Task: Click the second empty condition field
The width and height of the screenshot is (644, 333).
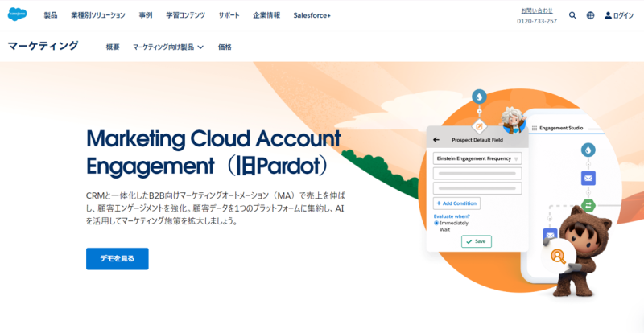Action: (477, 188)
